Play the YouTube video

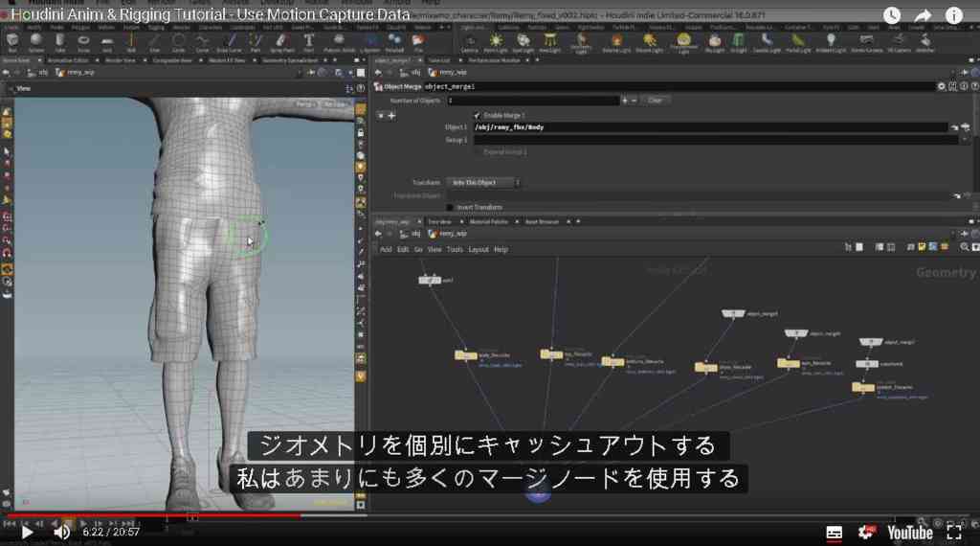26,533
